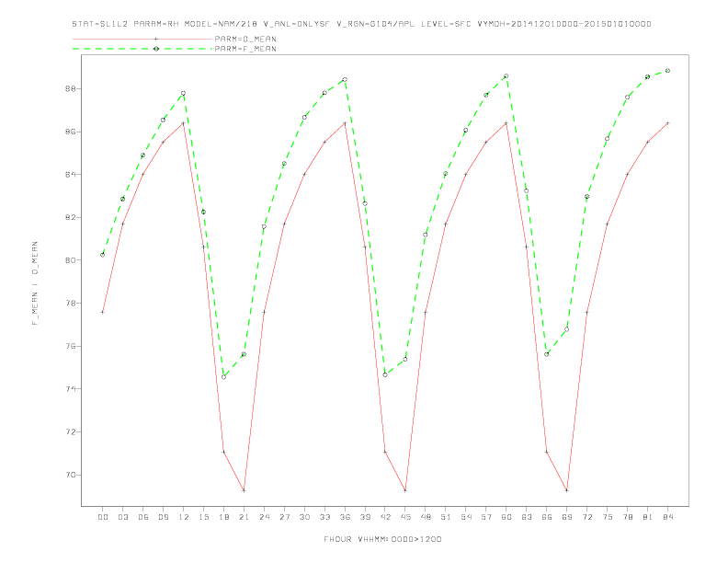Screen dimensions: 728x563
Task: Click x-axis tick label 36
Action: click(345, 517)
